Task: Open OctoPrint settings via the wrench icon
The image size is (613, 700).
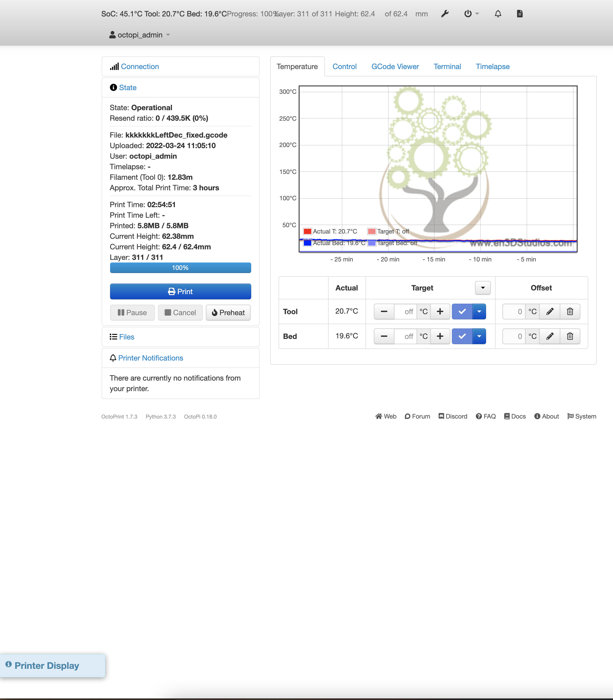Action: click(x=444, y=14)
